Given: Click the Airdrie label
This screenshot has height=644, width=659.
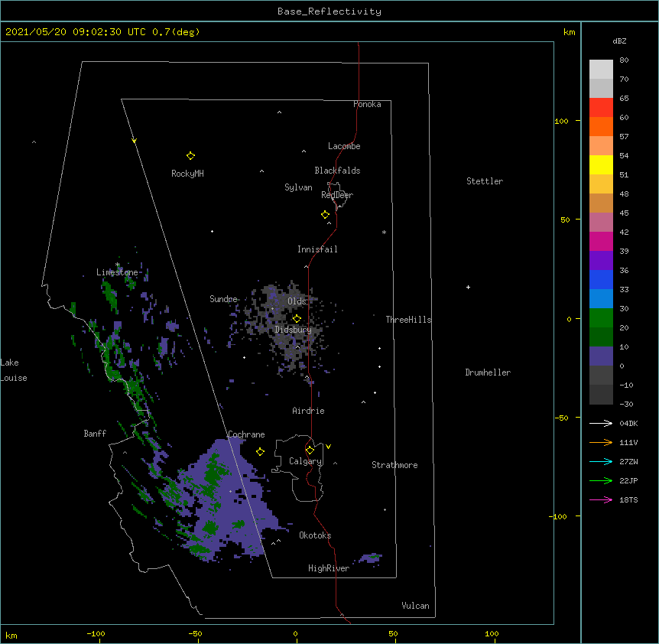Looking at the screenshot, I should tap(309, 411).
